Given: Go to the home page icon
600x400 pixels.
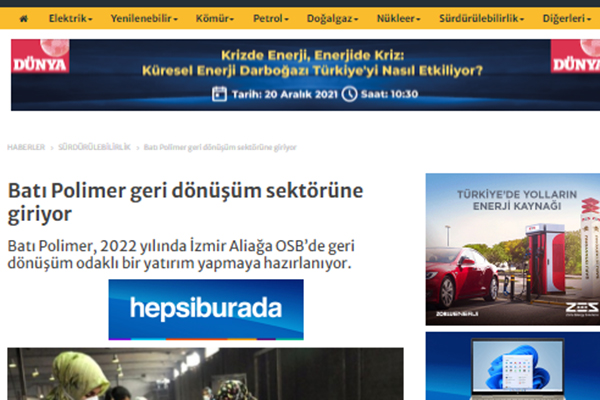Looking at the screenshot, I should coord(23,18).
